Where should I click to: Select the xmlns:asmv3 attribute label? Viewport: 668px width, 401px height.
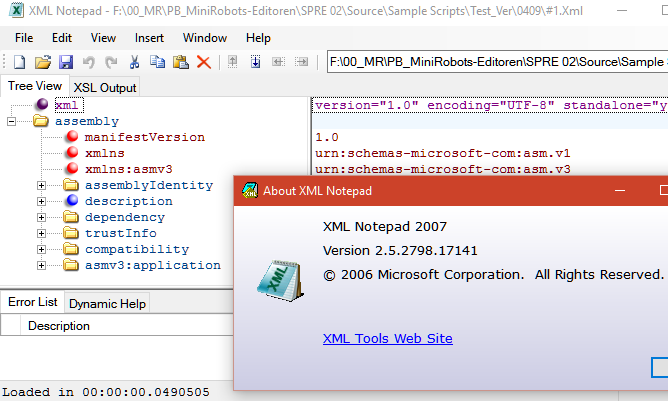[129, 169]
